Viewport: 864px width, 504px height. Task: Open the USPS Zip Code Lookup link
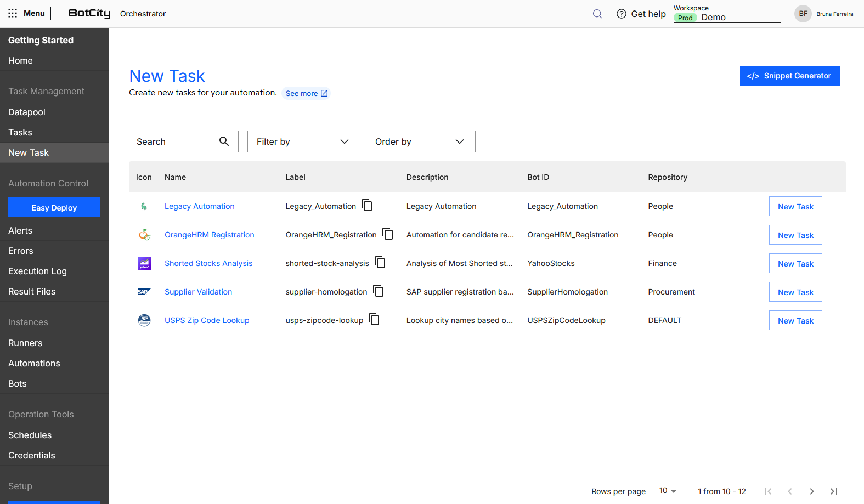pos(207,320)
